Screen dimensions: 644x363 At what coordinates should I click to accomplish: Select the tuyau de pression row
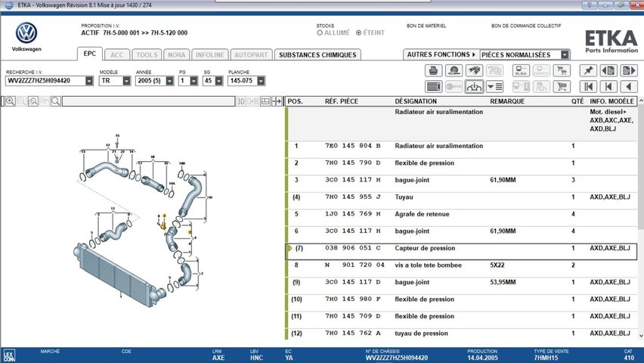click(x=462, y=334)
